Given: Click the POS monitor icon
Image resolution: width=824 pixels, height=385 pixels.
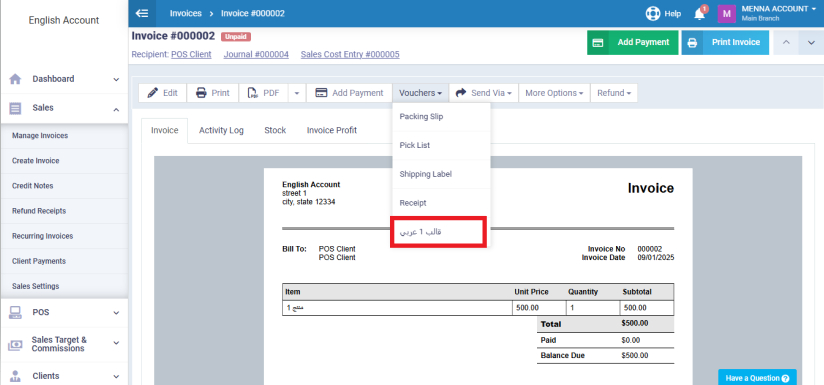Looking at the screenshot, I should 15,313.
